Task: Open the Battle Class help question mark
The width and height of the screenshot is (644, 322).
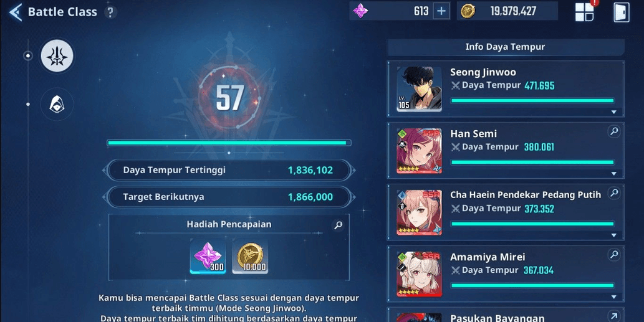Action: coord(110,12)
